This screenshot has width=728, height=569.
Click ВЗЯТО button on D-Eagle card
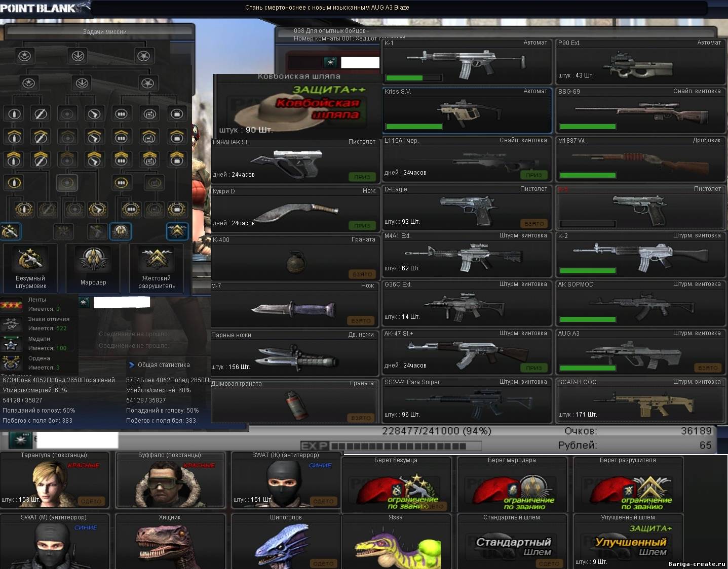(x=533, y=224)
